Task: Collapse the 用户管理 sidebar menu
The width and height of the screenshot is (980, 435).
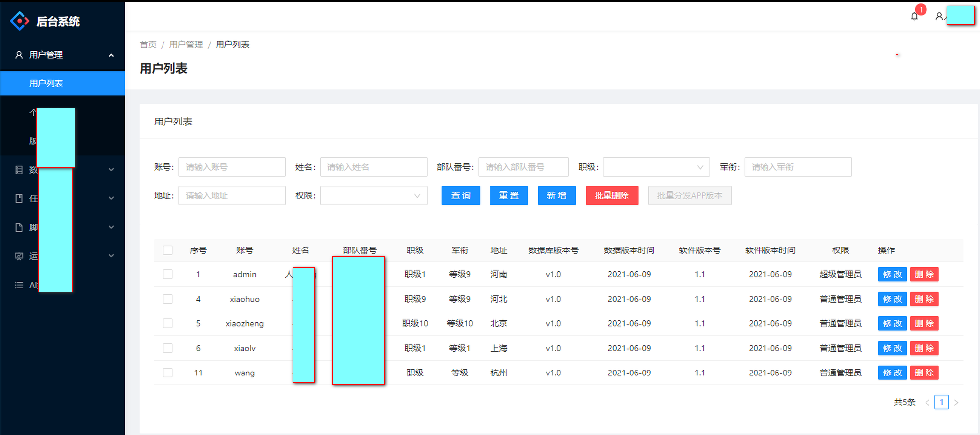Action: 111,55
